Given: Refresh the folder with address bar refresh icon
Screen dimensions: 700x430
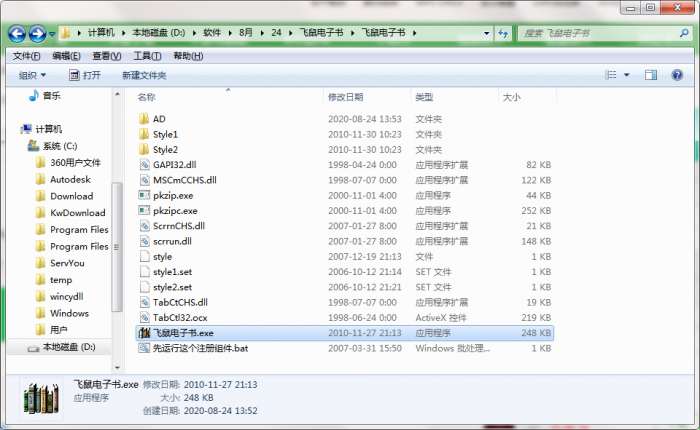Looking at the screenshot, I should (503, 33).
